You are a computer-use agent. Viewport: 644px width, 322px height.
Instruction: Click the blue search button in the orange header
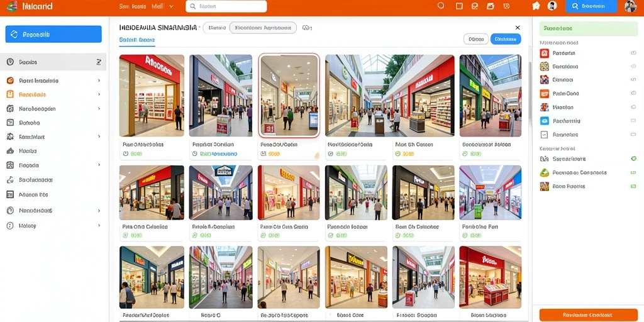click(x=591, y=6)
